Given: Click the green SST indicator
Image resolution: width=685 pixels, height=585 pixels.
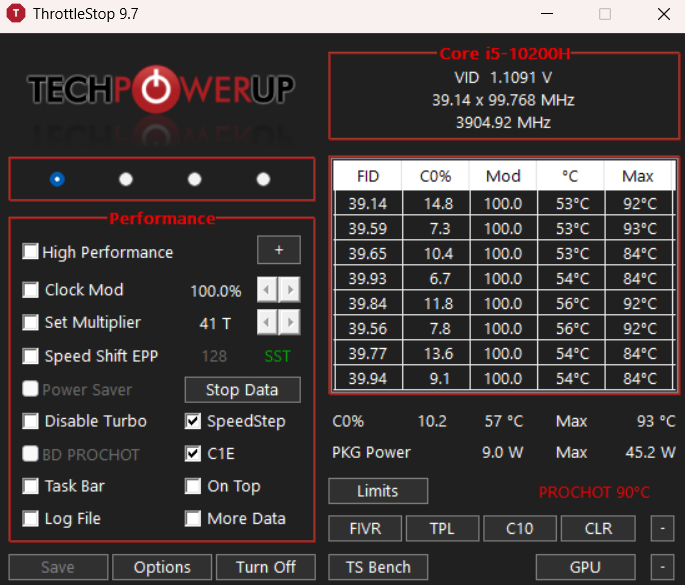Looking at the screenshot, I should (x=277, y=356).
